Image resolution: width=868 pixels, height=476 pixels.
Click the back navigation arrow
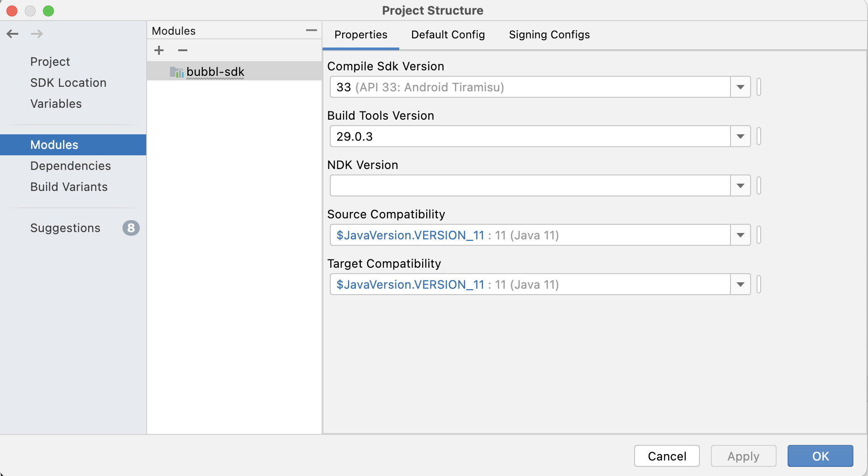[x=13, y=34]
